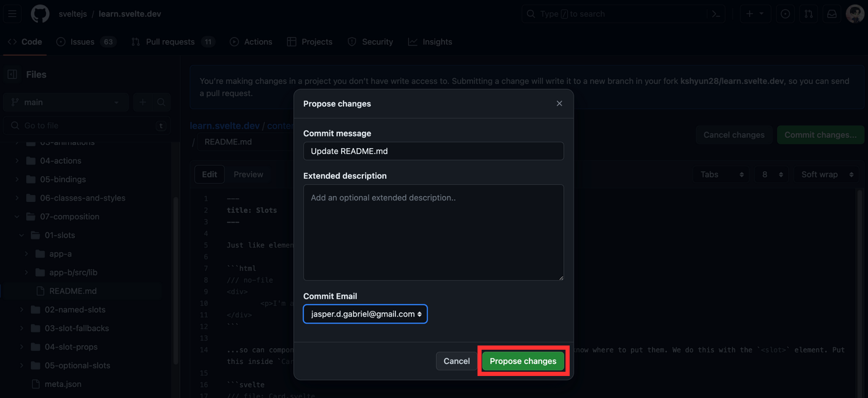Close the Propose changes dialog
The height and width of the screenshot is (398, 868).
pyautogui.click(x=559, y=103)
